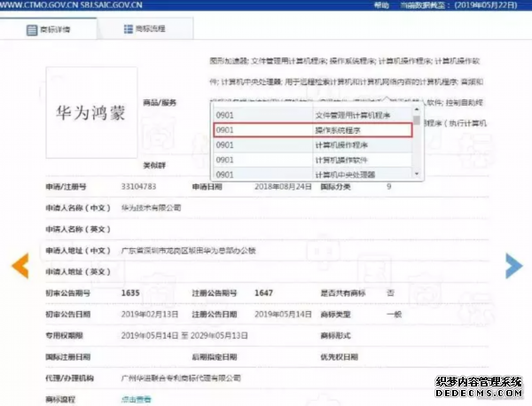Click the 是否共有商标 value 否
Image resolution: width=532 pixels, height=406 pixels.
[x=390, y=293]
